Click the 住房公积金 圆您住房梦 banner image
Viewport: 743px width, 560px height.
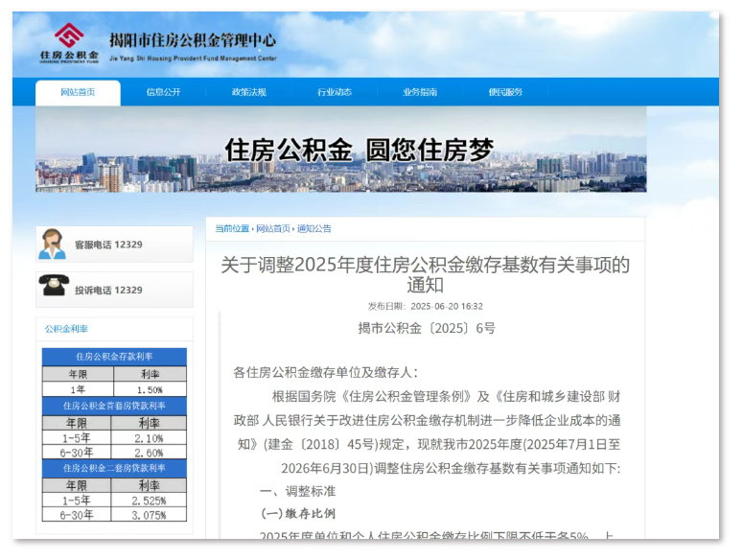tap(340, 150)
